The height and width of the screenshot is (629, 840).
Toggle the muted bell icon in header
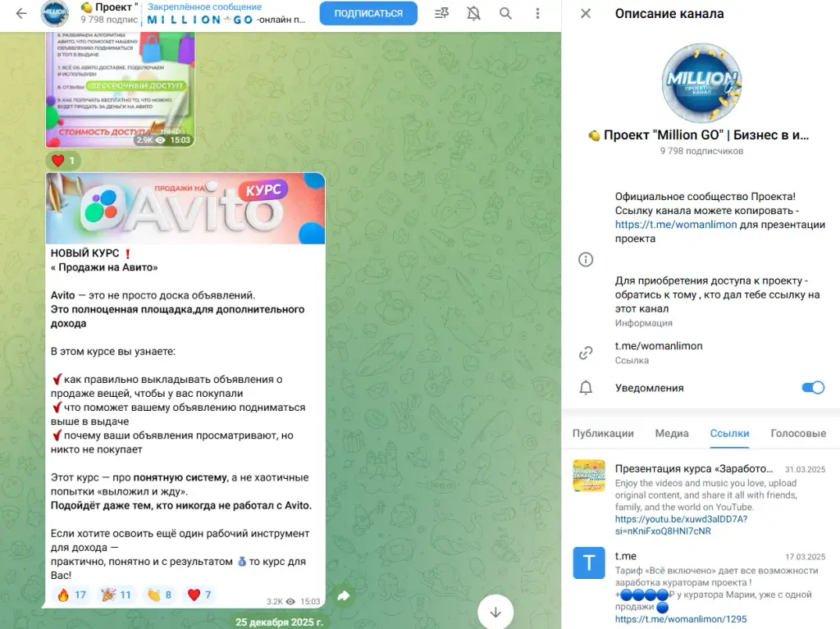pyautogui.click(x=473, y=13)
